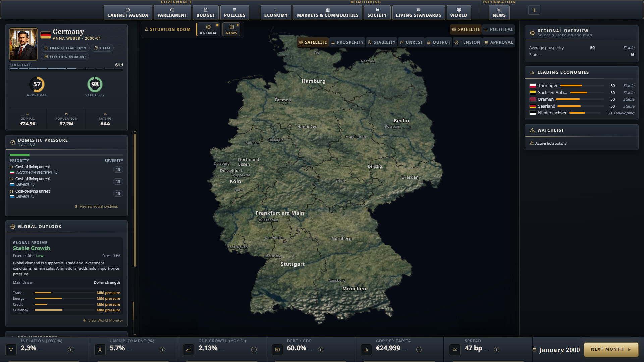The height and width of the screenshot is (362, 644).
Task: Open the Living Standards tab
Action: (419, 13)
